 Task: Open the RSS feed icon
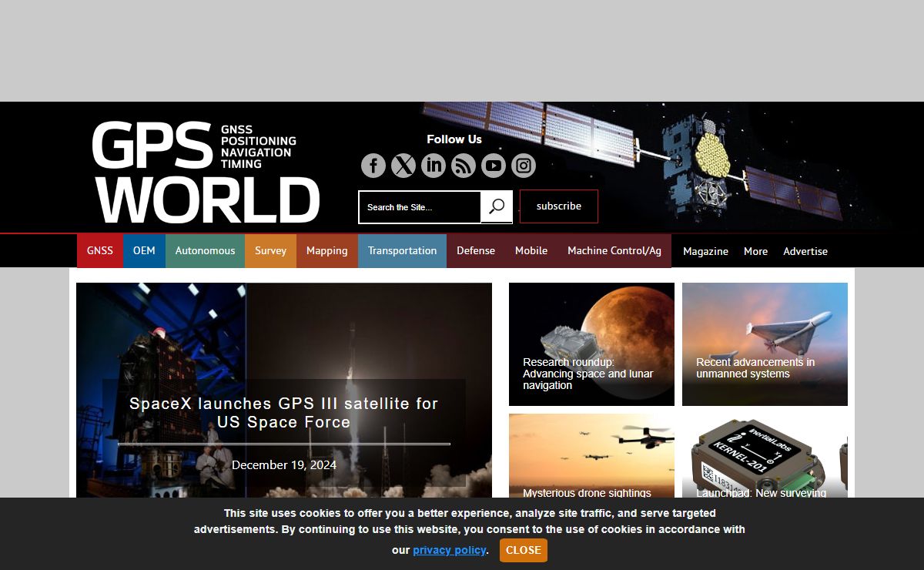[464, 166]
